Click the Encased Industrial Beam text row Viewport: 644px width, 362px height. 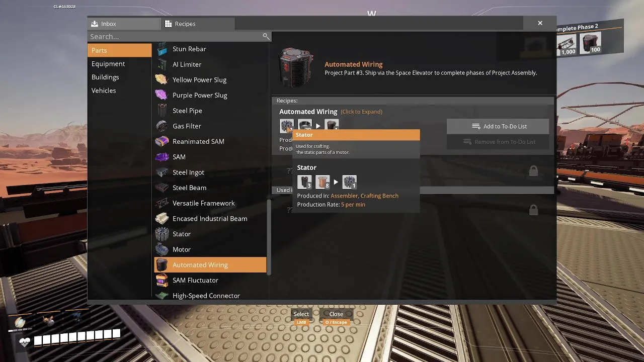[210, 219]
